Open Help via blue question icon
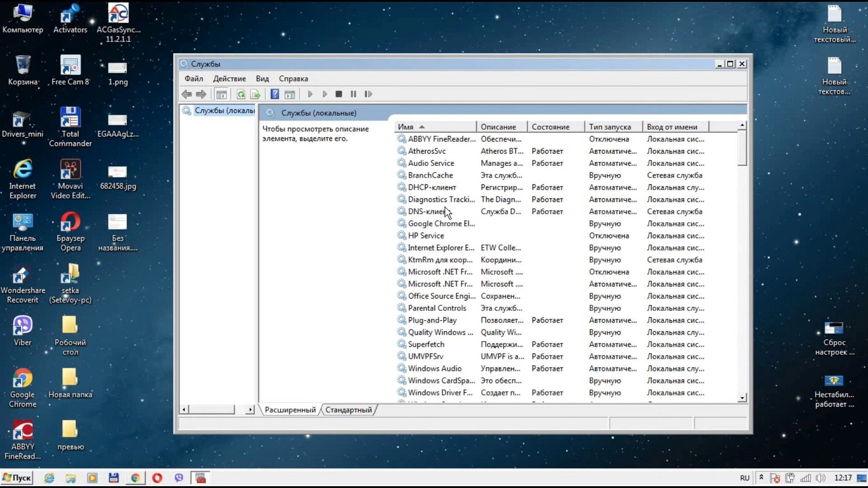This screenshot has height=488, width=868. click(274, 94)
